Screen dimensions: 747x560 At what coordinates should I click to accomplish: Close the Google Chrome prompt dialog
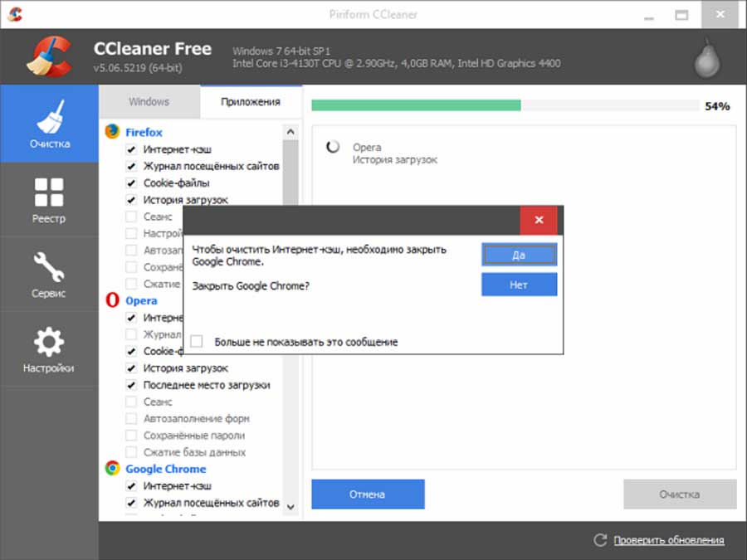click(x=539, y=220)
